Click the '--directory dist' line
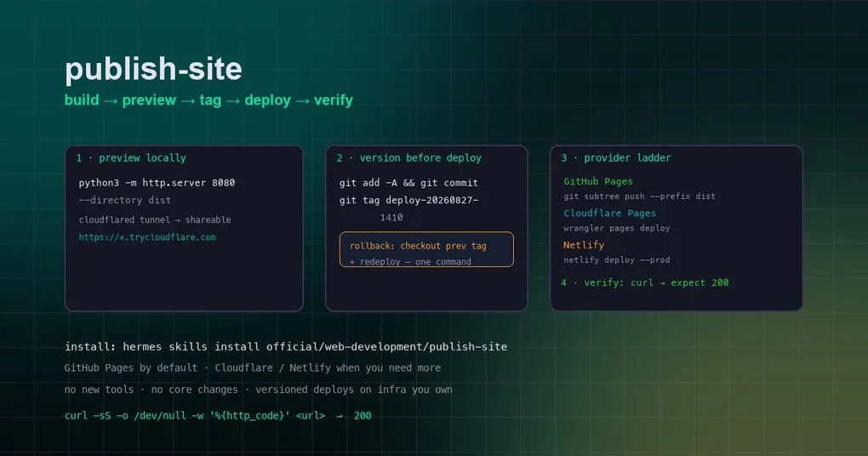 click(x=125, y=200)
